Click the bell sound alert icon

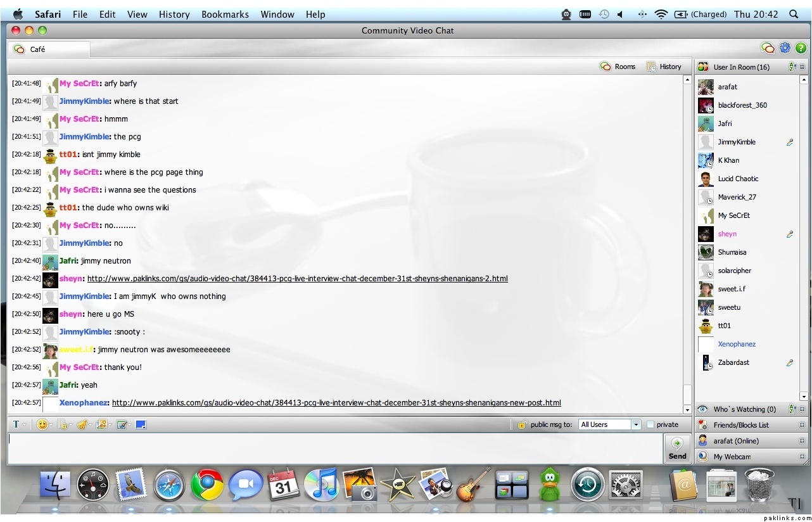tap(81, 424)
